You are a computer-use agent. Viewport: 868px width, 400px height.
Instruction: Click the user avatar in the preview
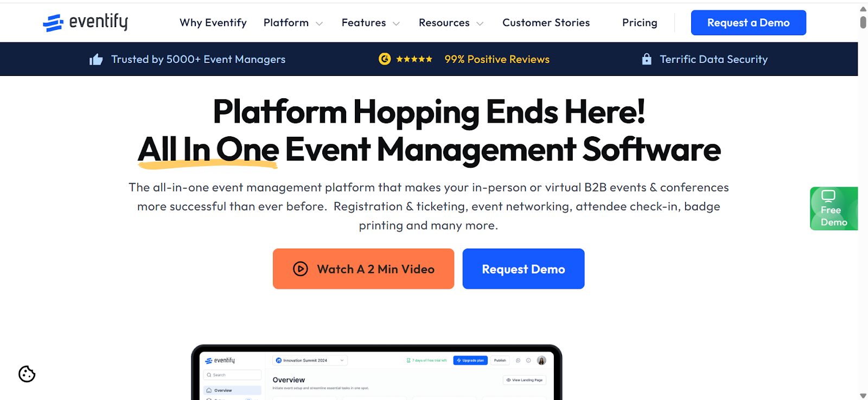click(x=541, y=360)
